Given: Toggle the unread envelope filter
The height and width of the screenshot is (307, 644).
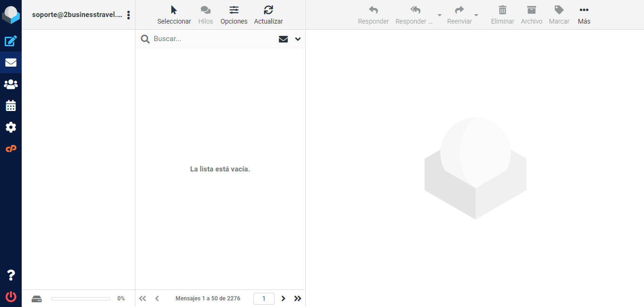Looking at the screenshot, I should click(283, 39).
